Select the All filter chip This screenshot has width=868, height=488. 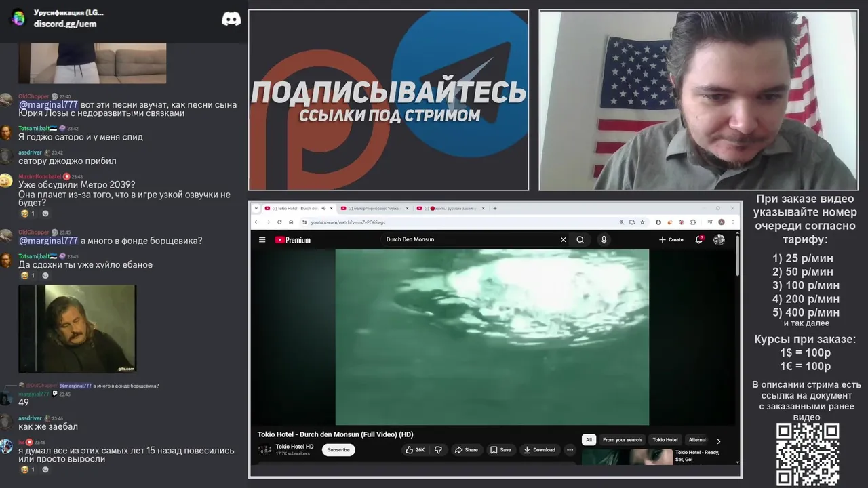tap(589, 440)
